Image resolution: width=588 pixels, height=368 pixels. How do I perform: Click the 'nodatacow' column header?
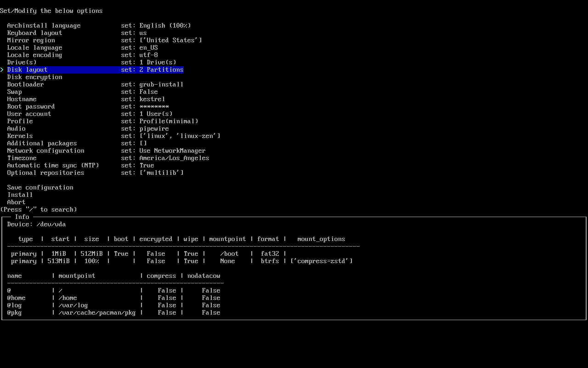click(204, 276)
